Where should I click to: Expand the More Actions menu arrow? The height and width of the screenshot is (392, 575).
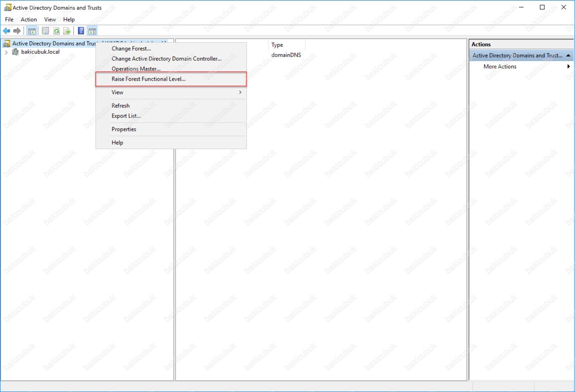click(568, 67)
